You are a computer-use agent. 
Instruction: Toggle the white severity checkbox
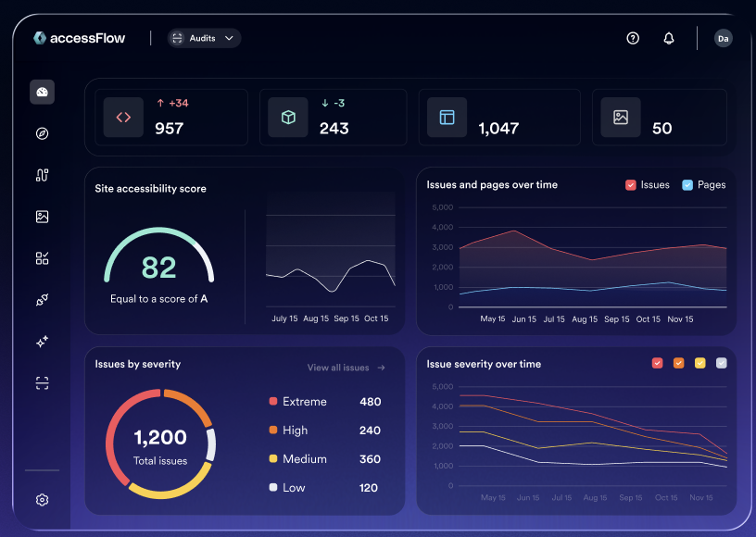click(x=722, y=363)
